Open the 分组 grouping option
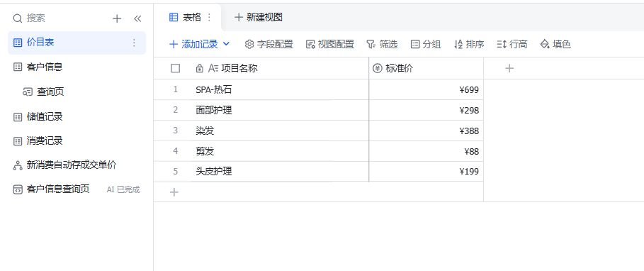Image resolution: width=644 pixels, height=271 pixels. coord(426,45)
